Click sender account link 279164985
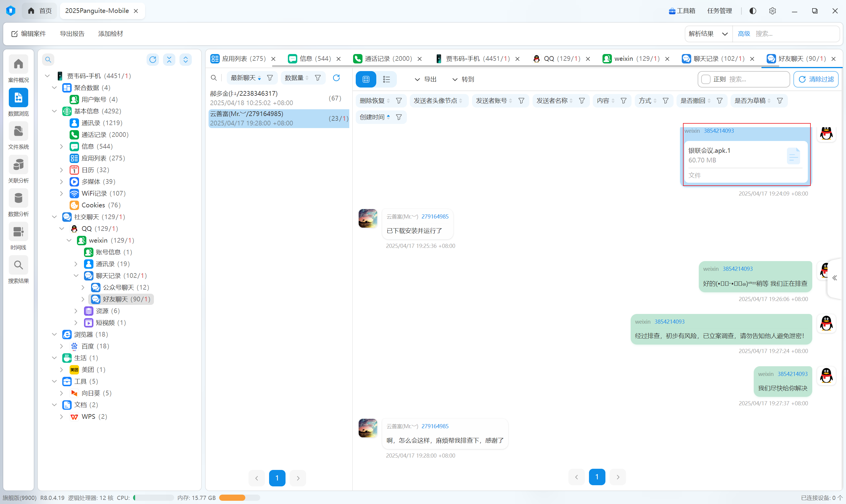 click(x=435, y=217)
